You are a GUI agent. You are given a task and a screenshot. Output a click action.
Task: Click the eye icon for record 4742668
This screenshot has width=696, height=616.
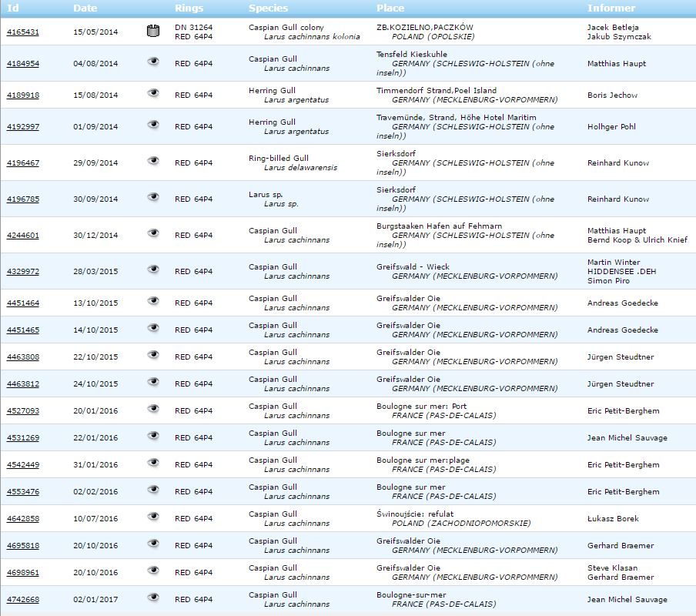coord(153,598)
